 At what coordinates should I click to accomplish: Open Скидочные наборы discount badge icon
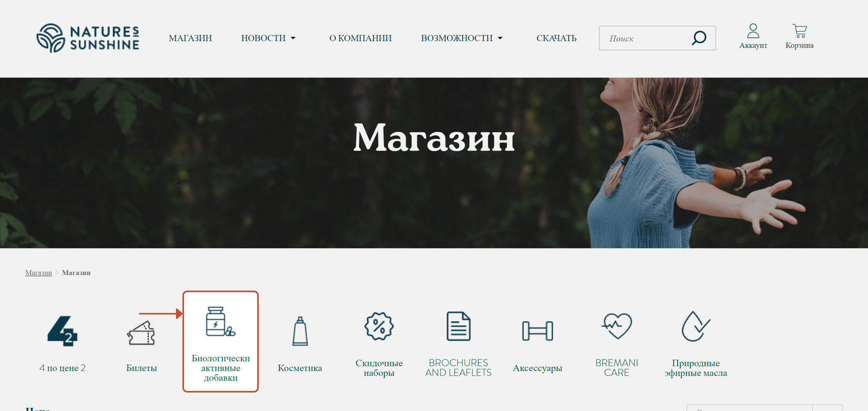[379, 326]
